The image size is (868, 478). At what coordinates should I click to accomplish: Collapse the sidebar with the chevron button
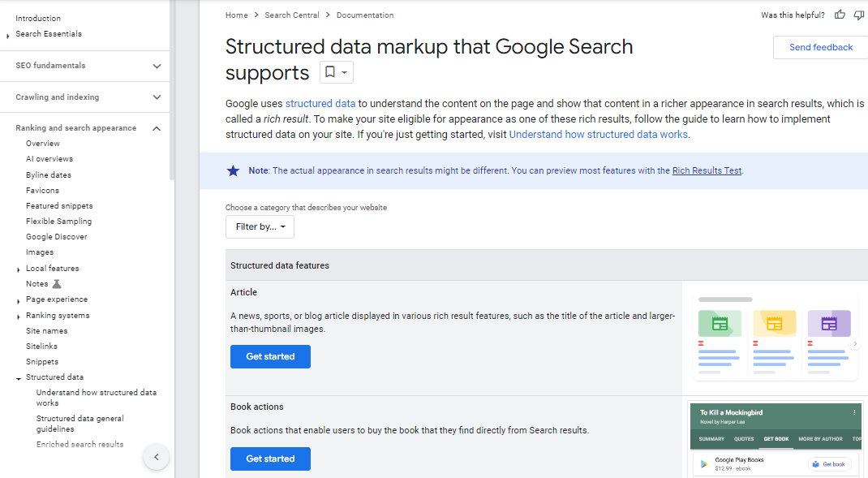(157, 457)
